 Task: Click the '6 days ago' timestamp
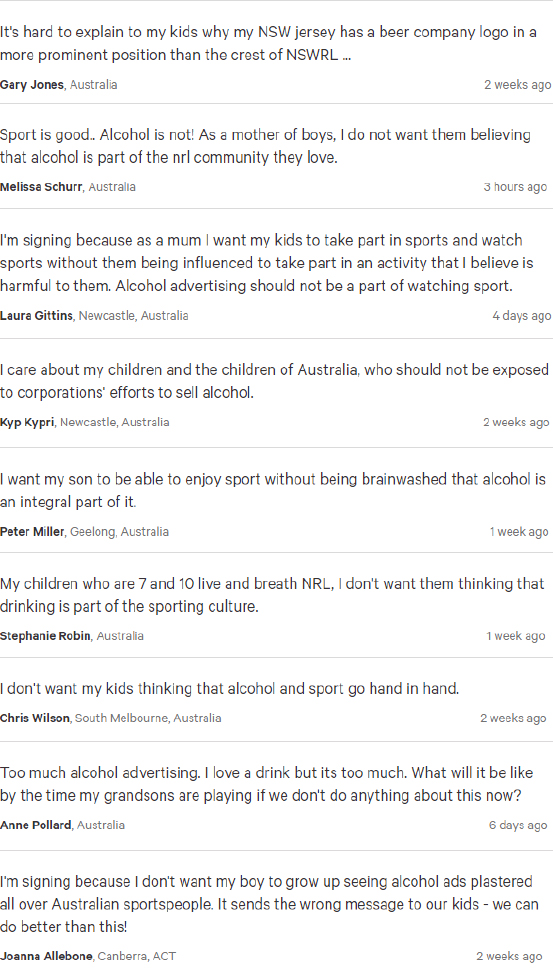[518, 826]
